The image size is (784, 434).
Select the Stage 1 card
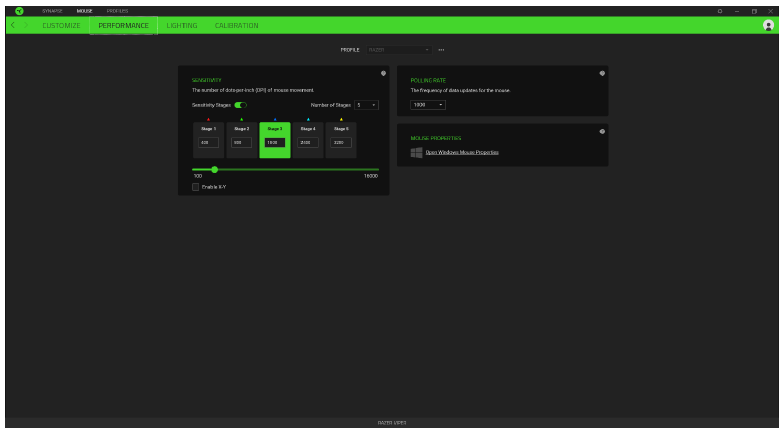208,140
